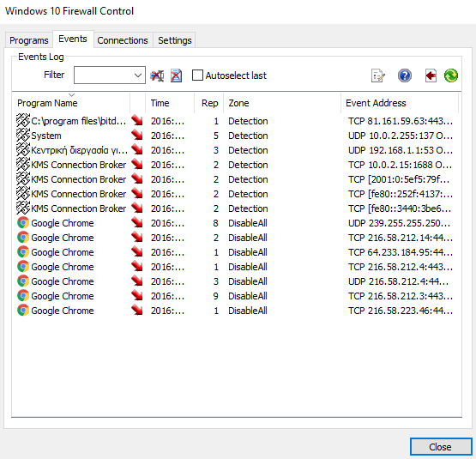
Task: Click Chrome icon in the 216.58.212.3 row
Action: pyautogui.click(x=23, y=296)
